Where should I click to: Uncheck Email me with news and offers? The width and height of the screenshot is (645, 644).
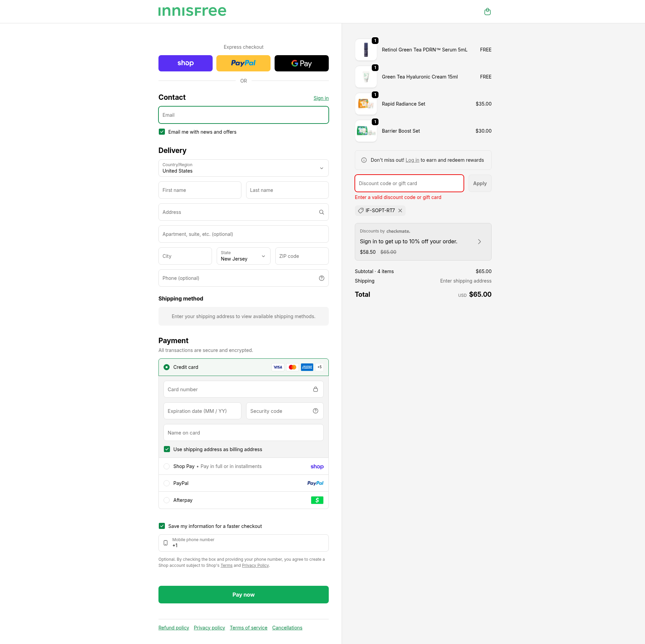(x=162, y=132)
